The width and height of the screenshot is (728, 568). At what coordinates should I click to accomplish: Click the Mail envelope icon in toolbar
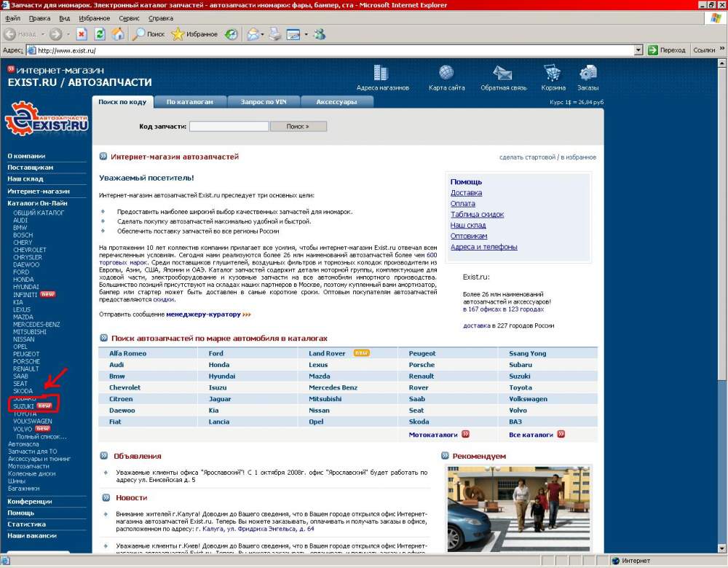click(253, 34)
